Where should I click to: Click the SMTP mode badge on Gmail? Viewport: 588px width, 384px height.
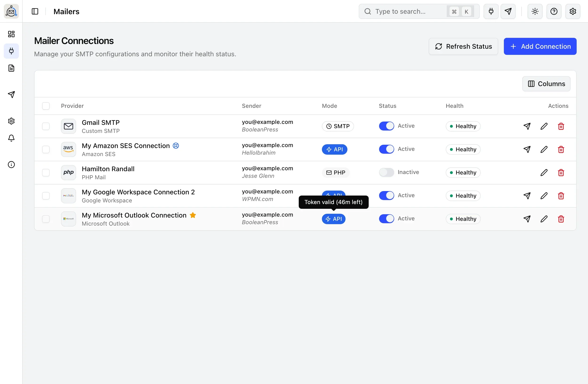(338, 126)
